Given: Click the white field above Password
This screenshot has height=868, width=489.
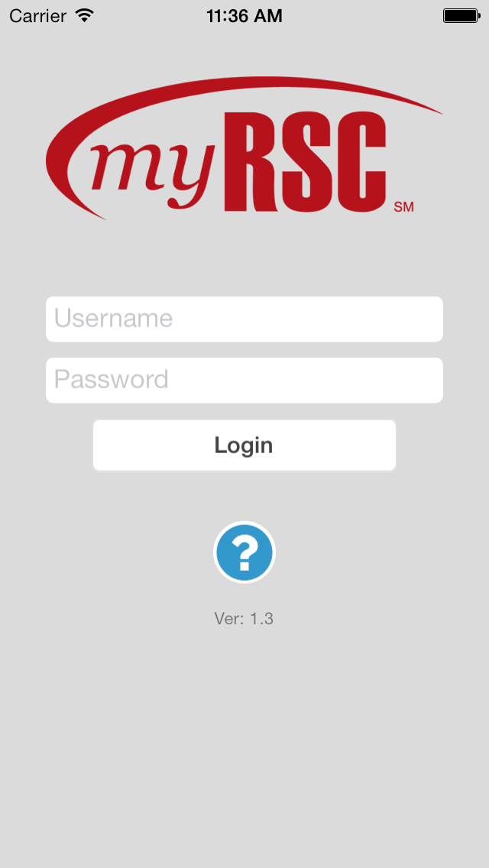Looking at the screenshot, I should [x=244, y=319].
